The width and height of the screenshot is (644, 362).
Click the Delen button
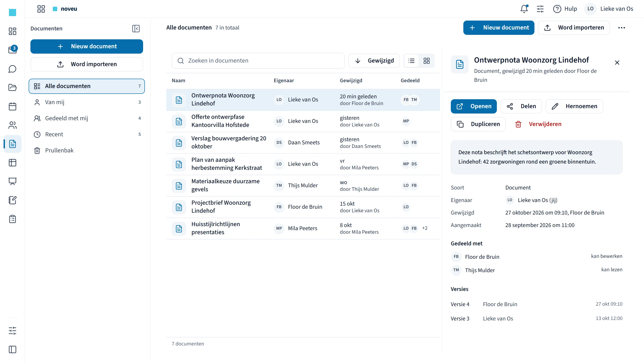pyautogui.click(x=521, y=106)
